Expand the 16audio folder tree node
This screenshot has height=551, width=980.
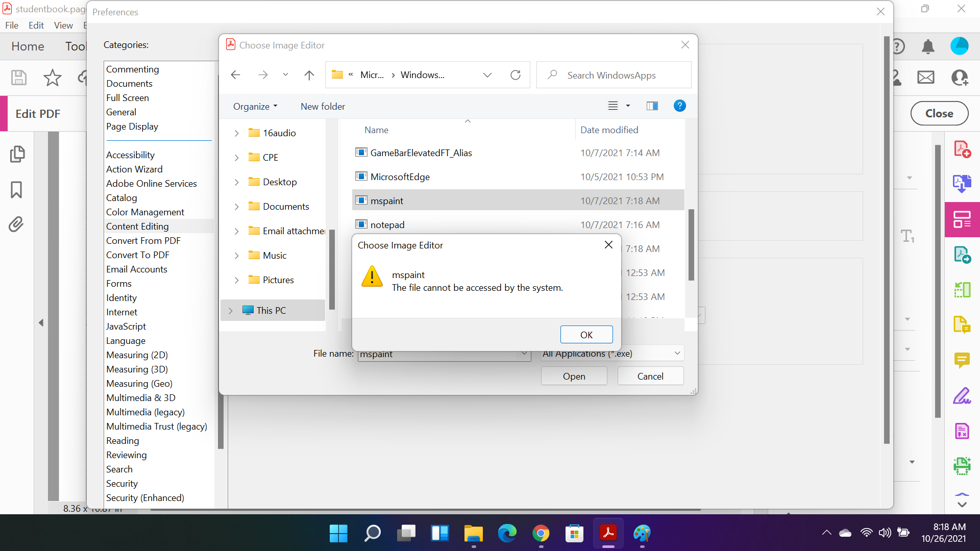(x=236, y=133)
